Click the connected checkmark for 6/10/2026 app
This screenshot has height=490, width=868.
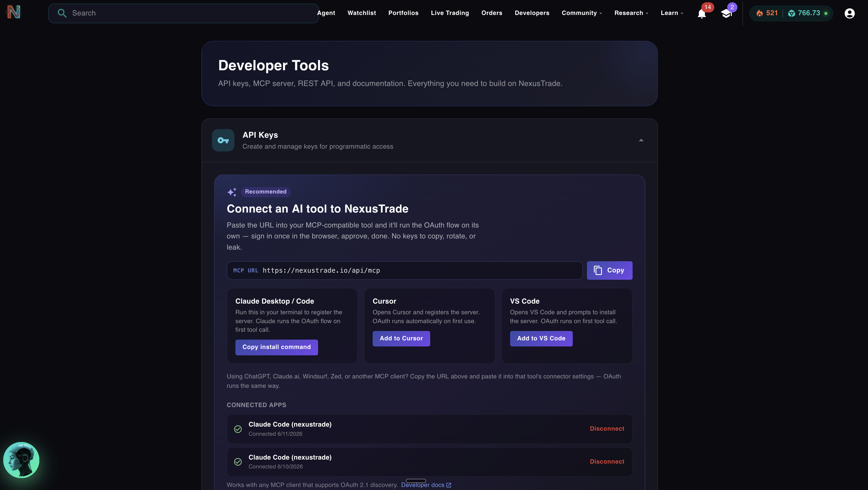238,462
